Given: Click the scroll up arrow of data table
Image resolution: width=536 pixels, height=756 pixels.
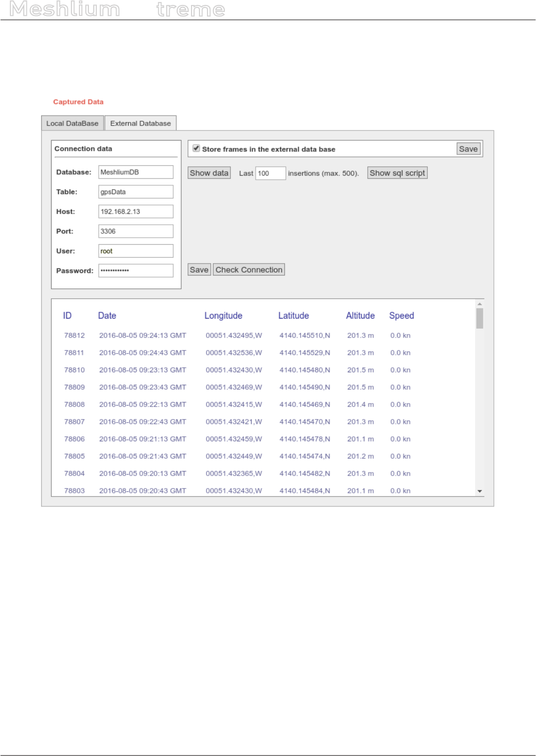Looking at the screenshot, I should (479, 304).
